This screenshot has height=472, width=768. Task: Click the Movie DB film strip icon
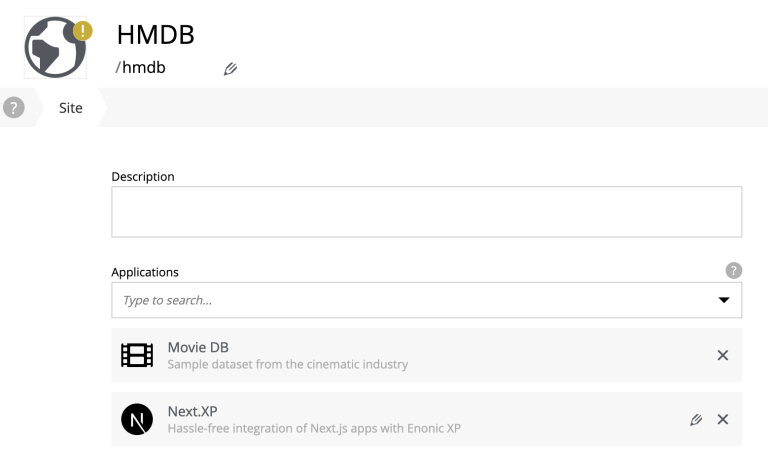[x=137, y=355]
